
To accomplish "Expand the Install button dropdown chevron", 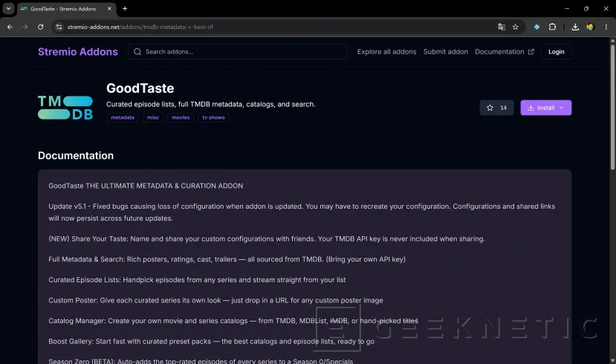I will (562, 108).
